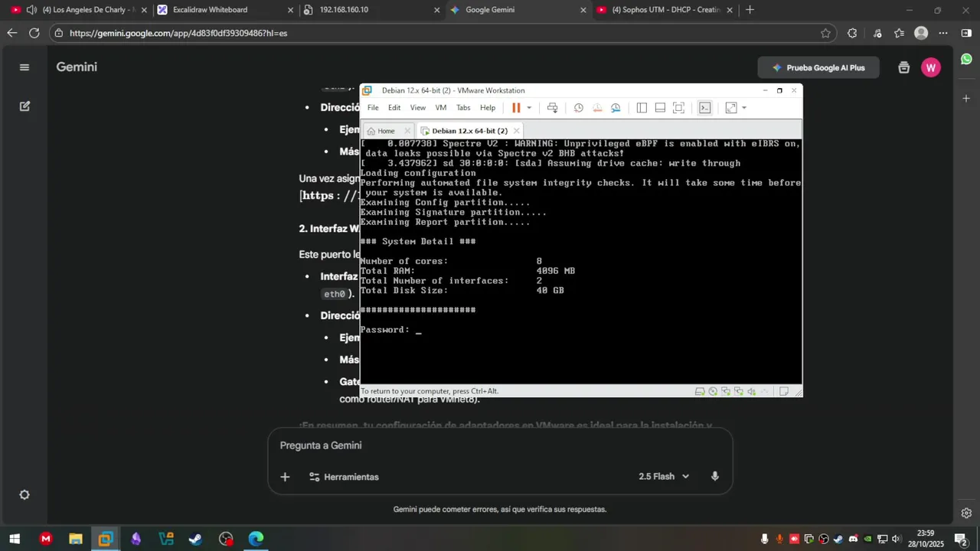Reload the Gemini page
The height and width of the screenshot is (551, 980).
click(x=34, y=33)
